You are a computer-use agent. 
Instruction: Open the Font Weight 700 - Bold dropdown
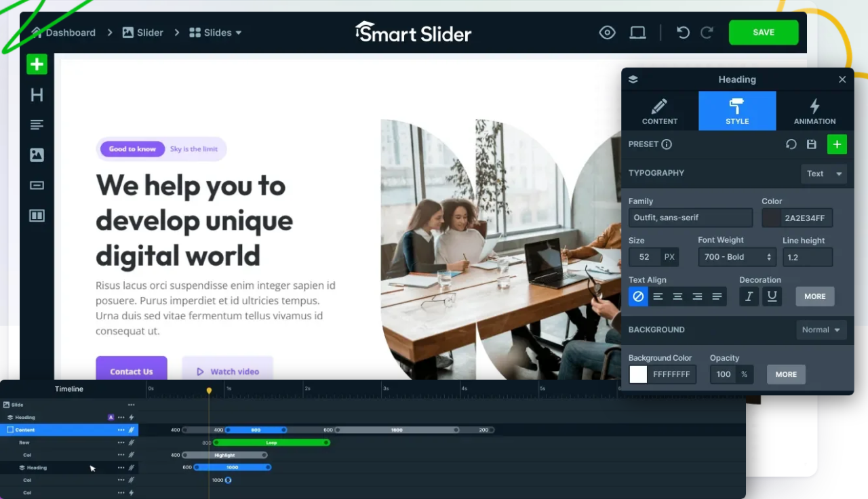coord(736,257)
